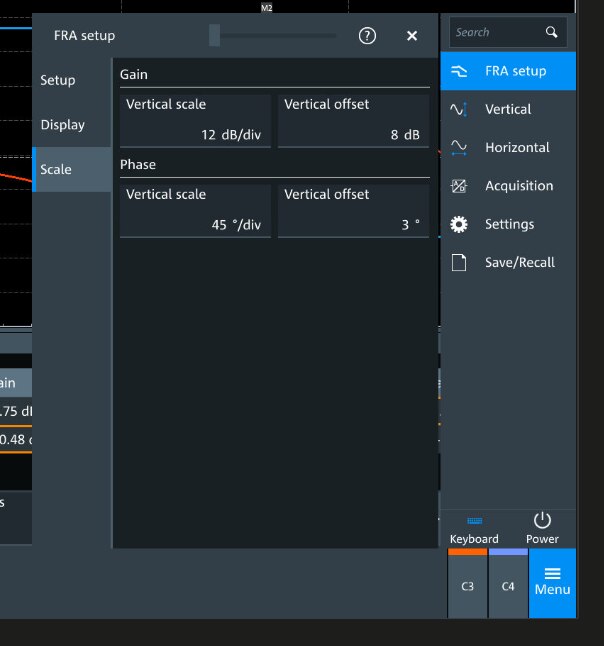Edit Phase vertical offset 3 °

pyautogui.click(x=354, y=211)
